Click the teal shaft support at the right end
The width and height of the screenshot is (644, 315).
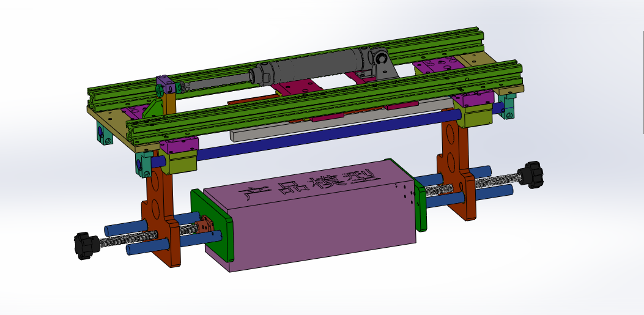(x=507, y=106)
